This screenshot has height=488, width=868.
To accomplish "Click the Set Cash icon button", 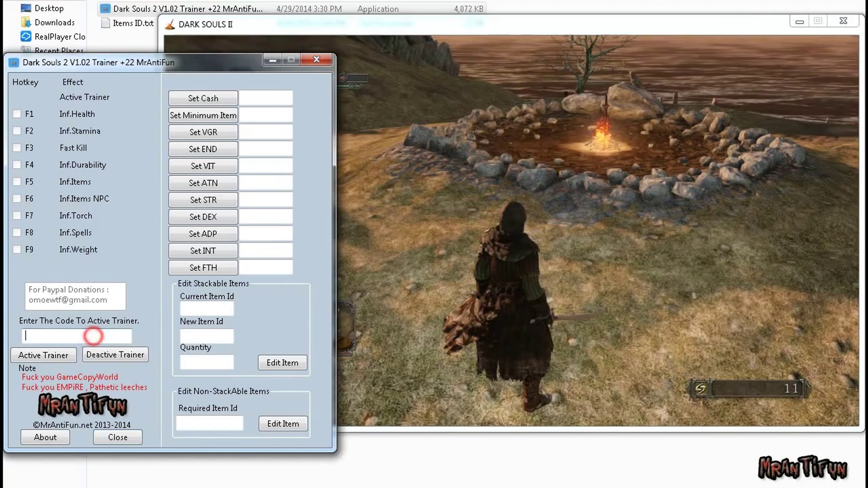I will (203, 98).
